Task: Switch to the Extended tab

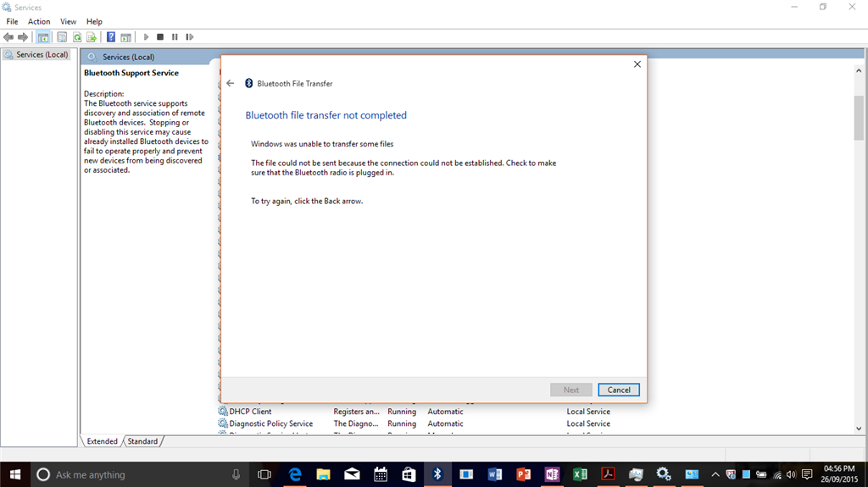Action: pos(102,441)
